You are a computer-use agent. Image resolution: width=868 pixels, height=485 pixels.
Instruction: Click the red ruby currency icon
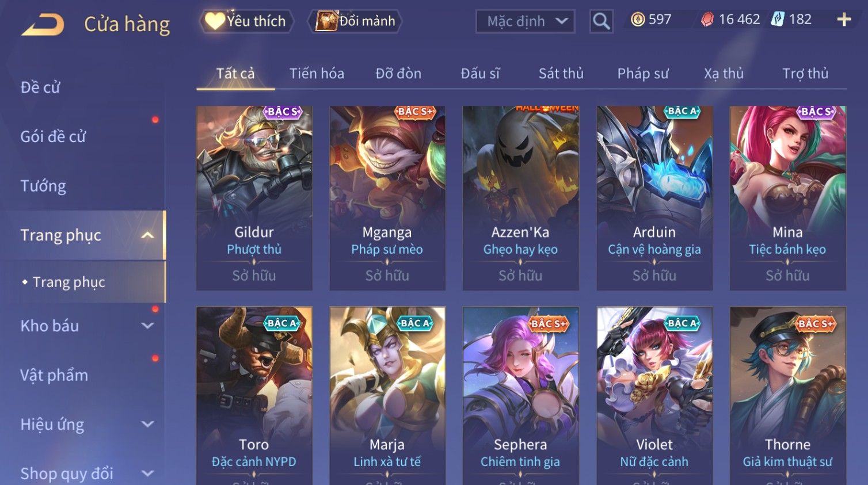(707, 20)
